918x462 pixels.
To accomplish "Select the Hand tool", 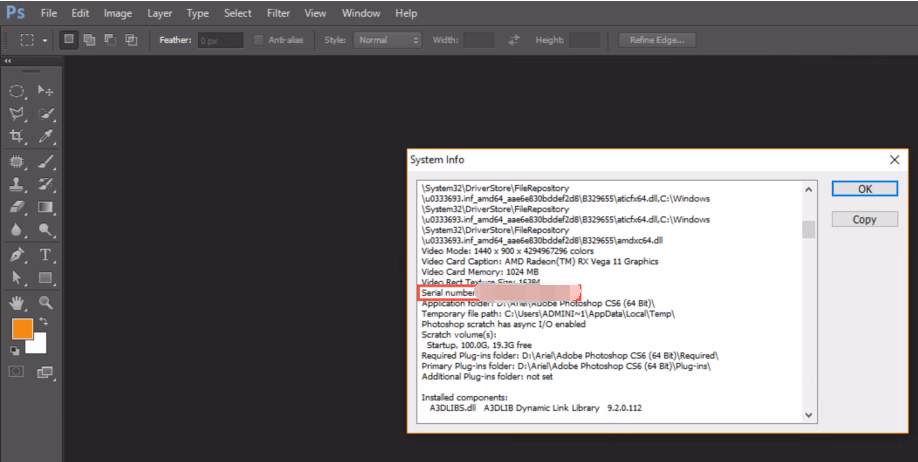I will point(17,301).
